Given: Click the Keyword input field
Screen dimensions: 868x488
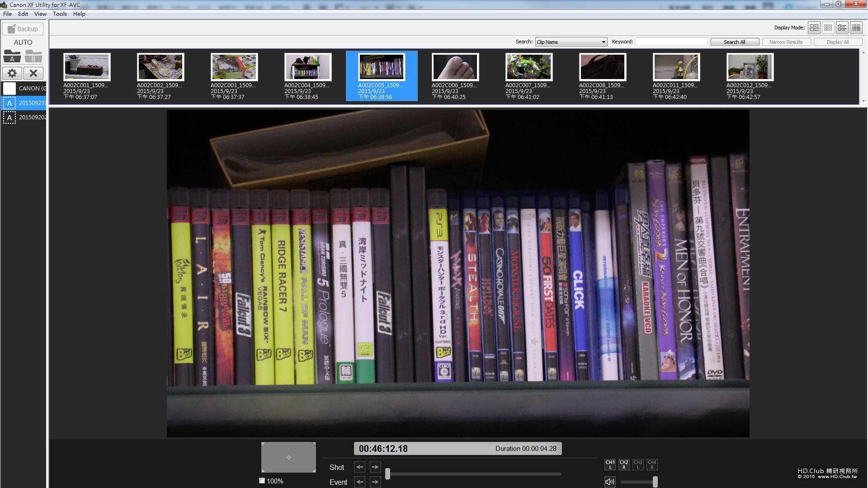Looking at the screenshot, I should point(671,42).
